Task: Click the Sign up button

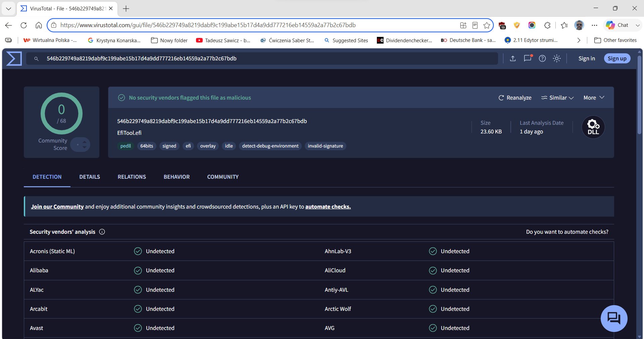Action: (617, 58)
